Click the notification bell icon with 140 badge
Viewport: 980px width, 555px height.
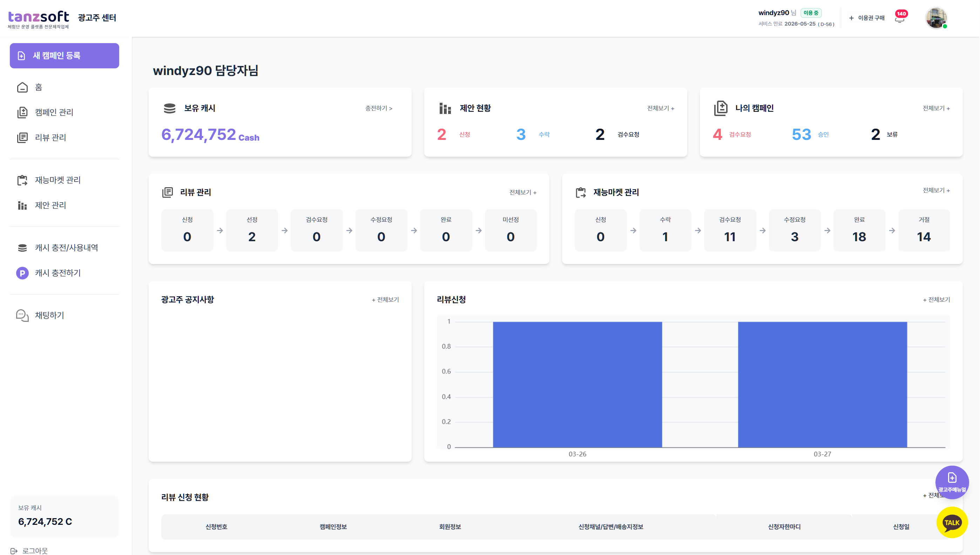900,18
